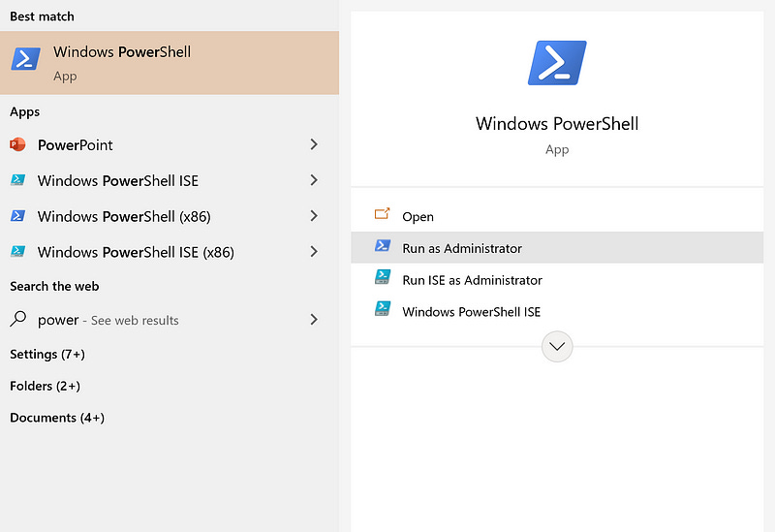The image size is (775, 532).
Task: Choose Run ISE as Administrator
Action: point(557,280)
